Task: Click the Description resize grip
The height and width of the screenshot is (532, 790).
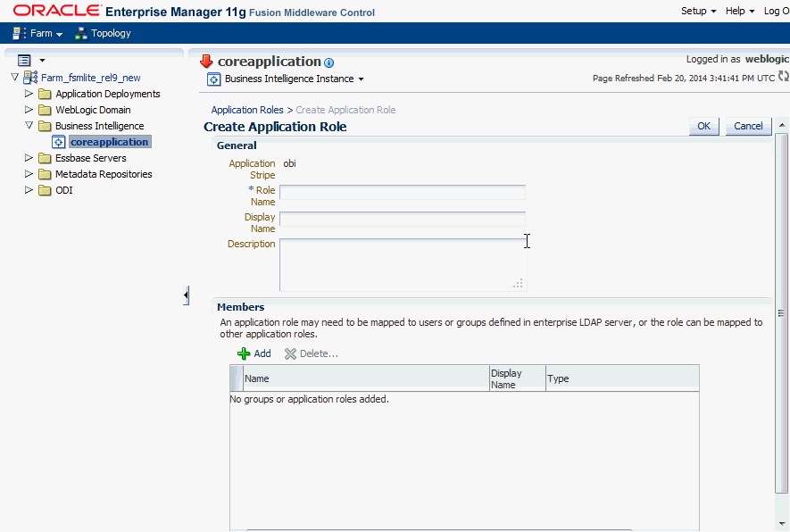Action: click(x=518, y=284)
